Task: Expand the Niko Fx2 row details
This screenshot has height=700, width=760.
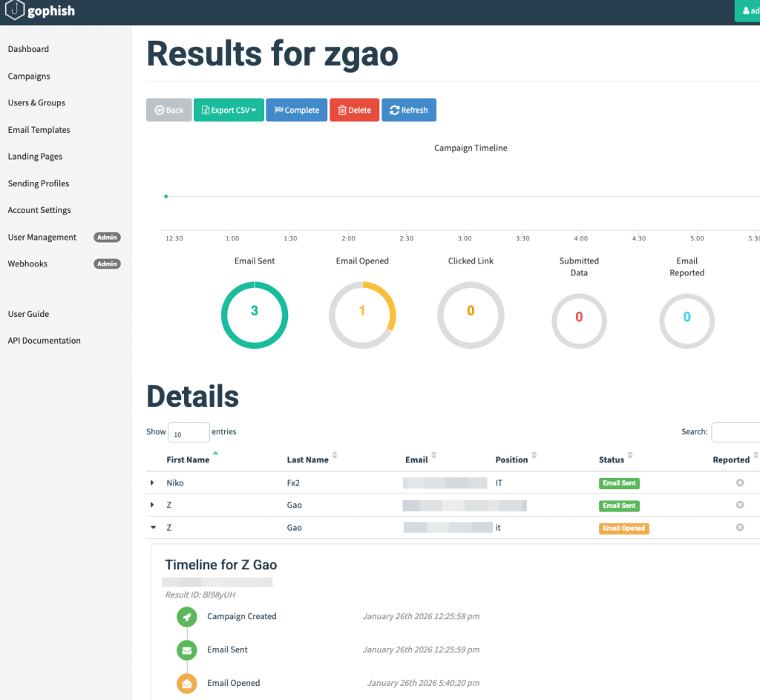Action: click(152, 483)
